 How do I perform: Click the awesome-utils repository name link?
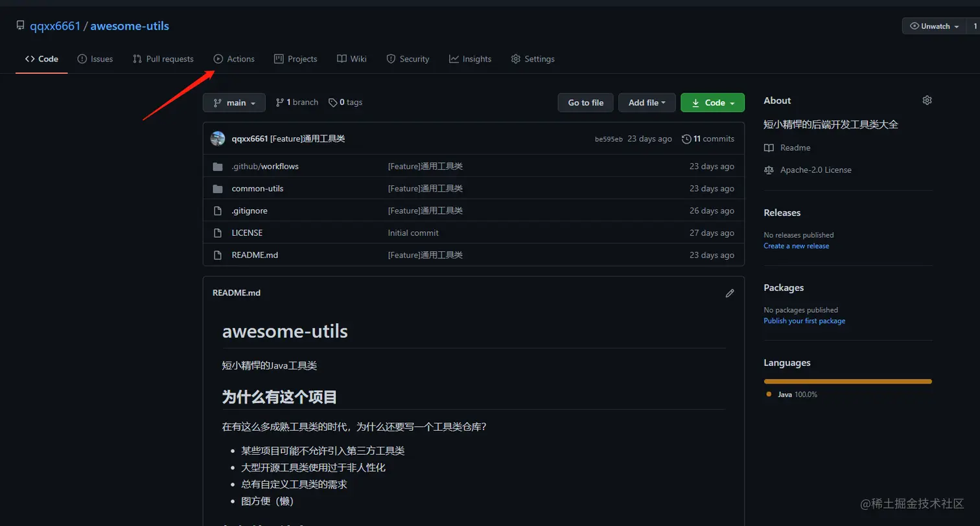130,26
